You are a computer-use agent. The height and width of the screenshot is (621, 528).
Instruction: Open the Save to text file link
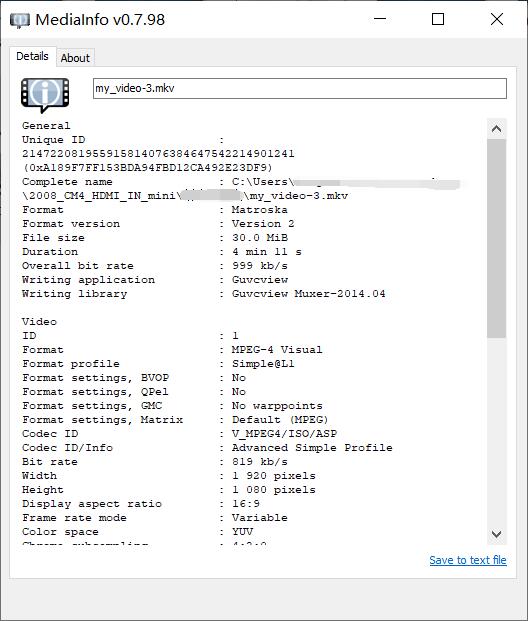coord(468,560)
